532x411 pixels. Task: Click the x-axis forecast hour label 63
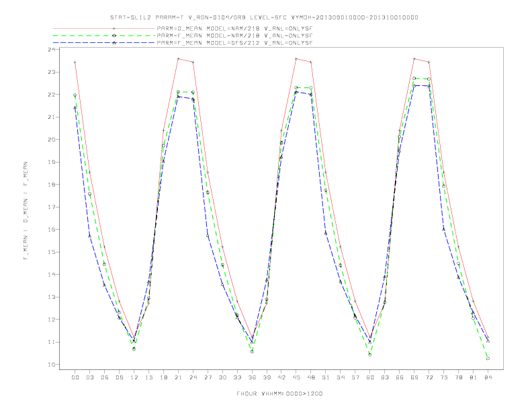[385, 377]
